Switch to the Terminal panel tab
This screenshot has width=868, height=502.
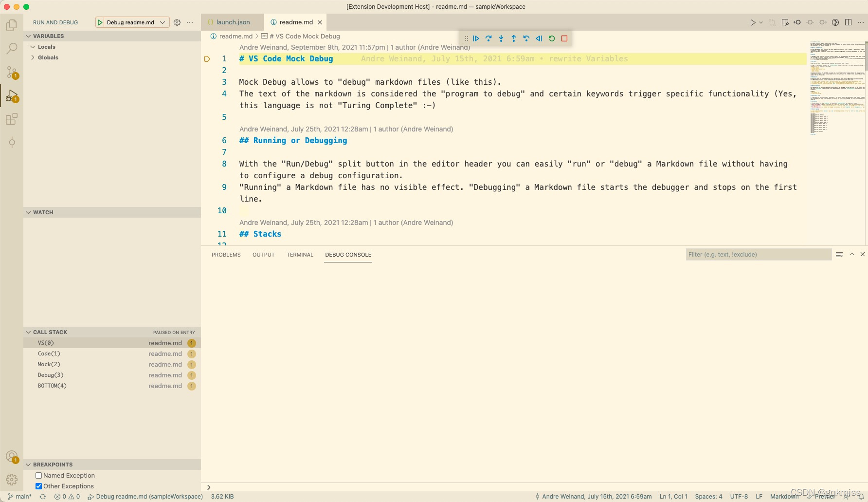pyautogui.click(x=300, y=255)
